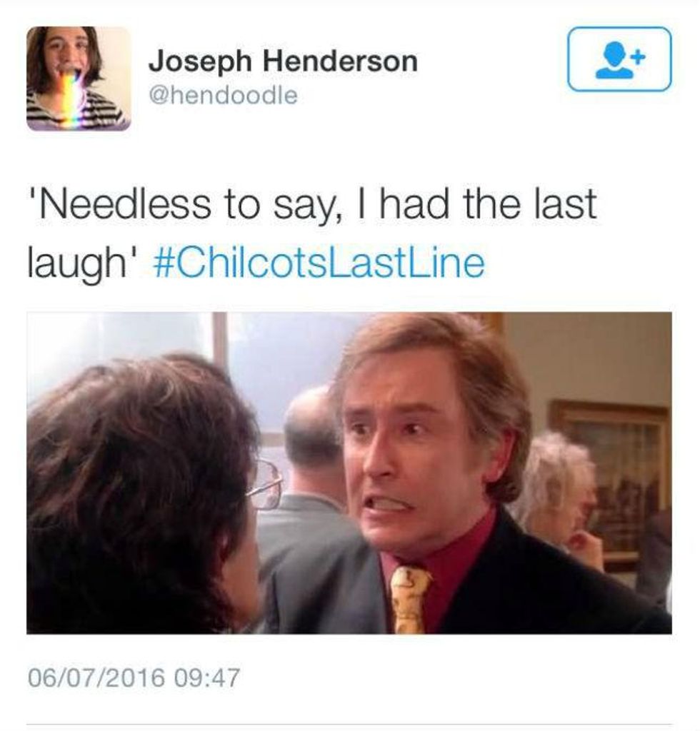Image resolution: width=700 pixels, height=731 pixels.
Task: Open the Joseph Henderson display name
Action: click(283, 63)
